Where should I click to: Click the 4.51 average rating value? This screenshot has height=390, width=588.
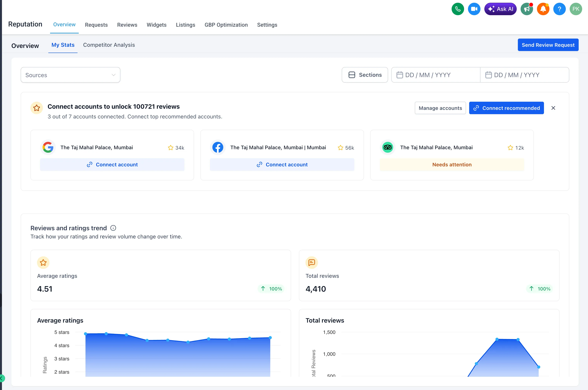(45, 289)
